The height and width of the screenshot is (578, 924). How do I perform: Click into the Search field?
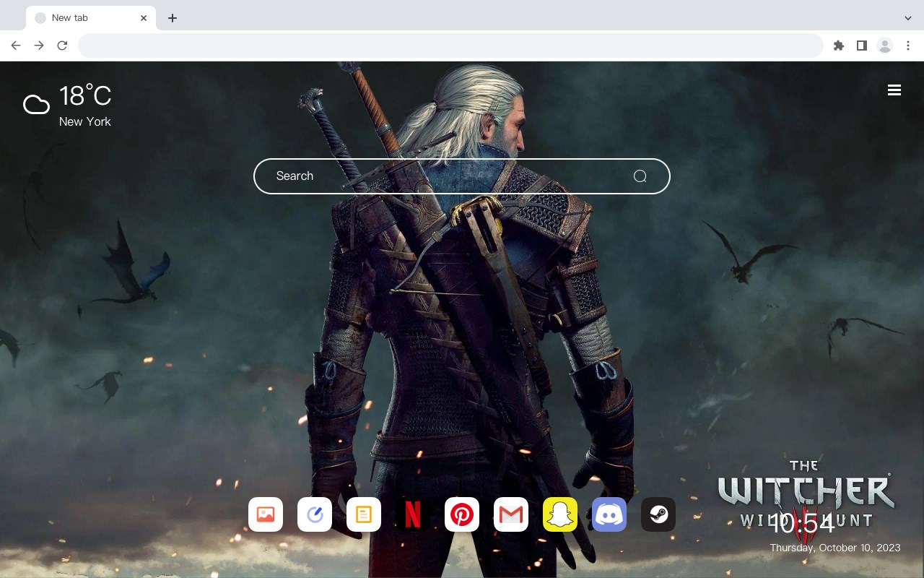[462, 176]
